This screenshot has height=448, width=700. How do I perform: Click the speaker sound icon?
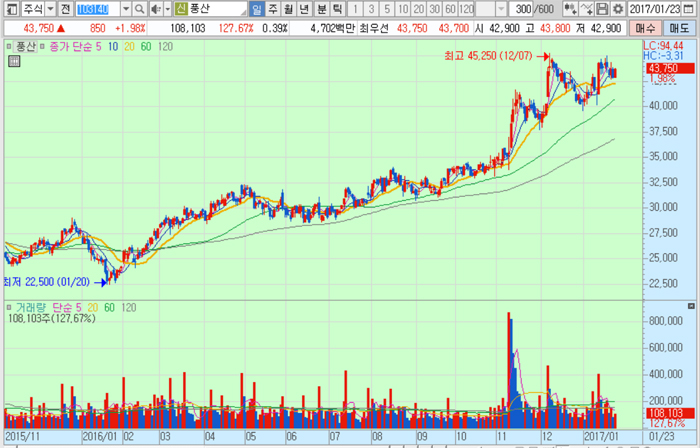(x=153, y=9)
